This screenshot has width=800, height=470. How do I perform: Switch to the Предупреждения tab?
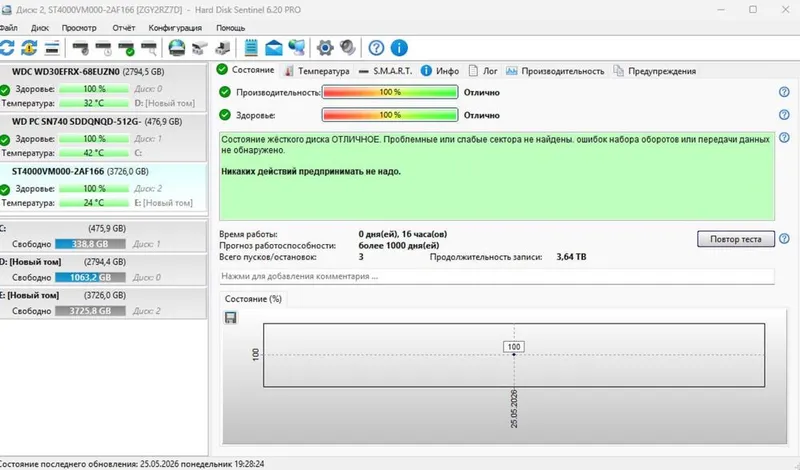click(x=655, y=71)
